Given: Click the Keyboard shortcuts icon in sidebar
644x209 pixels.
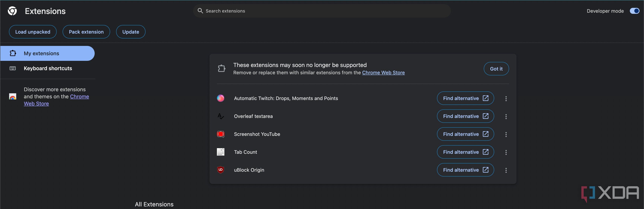Looking at the screenshot, I should pos(13,68).
